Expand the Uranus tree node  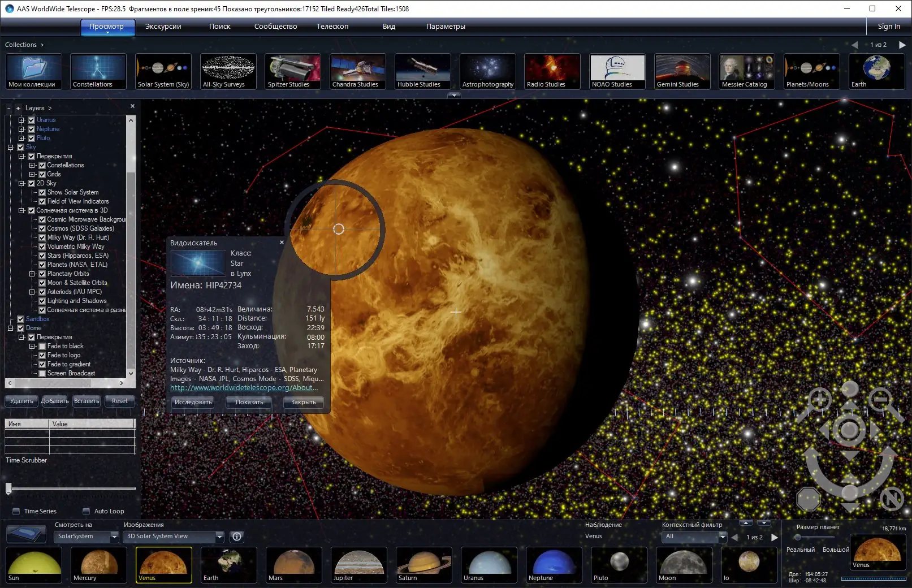click(21, 120)
